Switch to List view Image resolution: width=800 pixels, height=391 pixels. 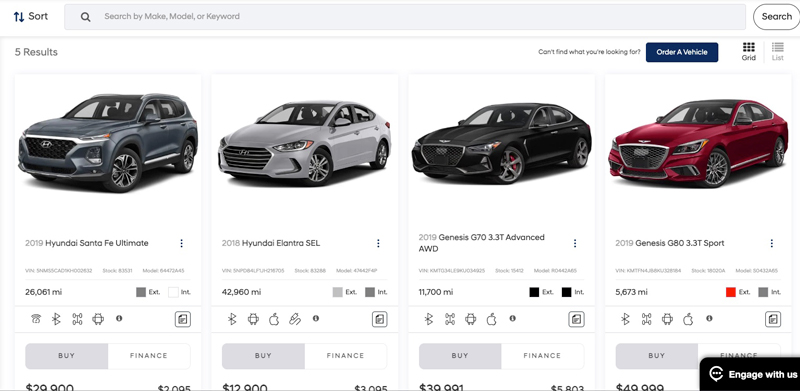pyautogui.click(x=778, y=52)
